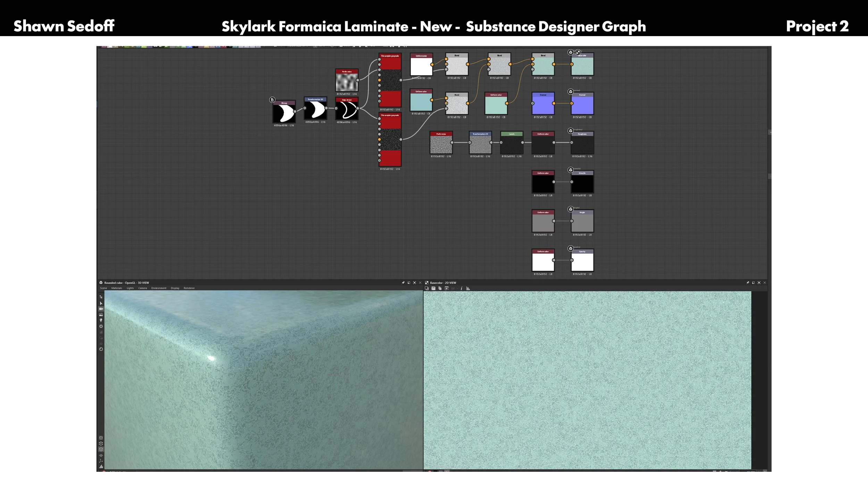Screen dimensions: 868x488
Task: Select the black Uniform color node feeding Metallic
Action: 543,182
